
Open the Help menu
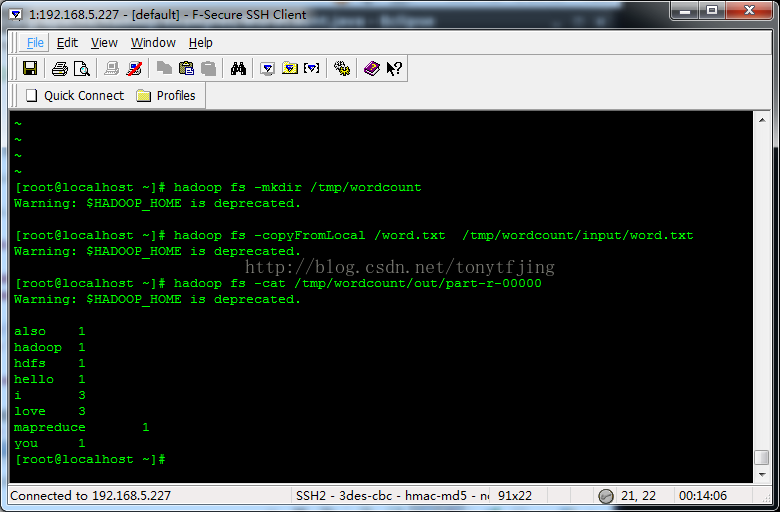tap(200, 43)
